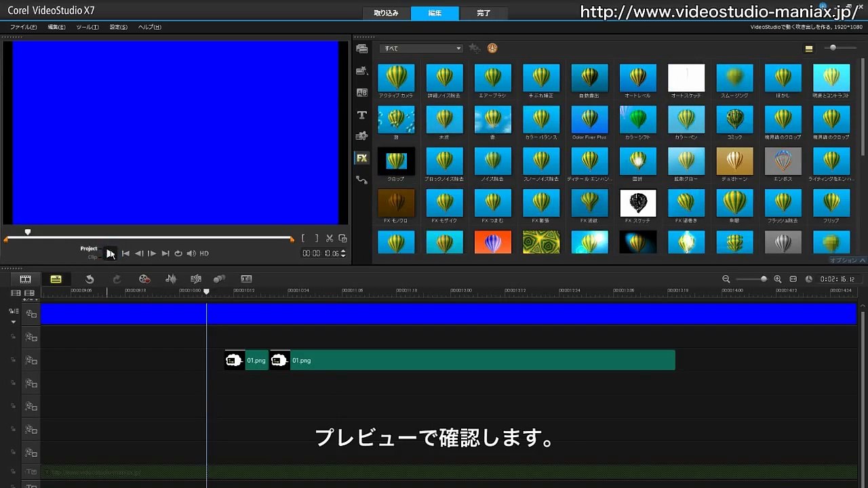Image resolution: width=868 pixels, height=488 pixels.
Task: Select the FX Filter library icon
Action: point(362,158)
